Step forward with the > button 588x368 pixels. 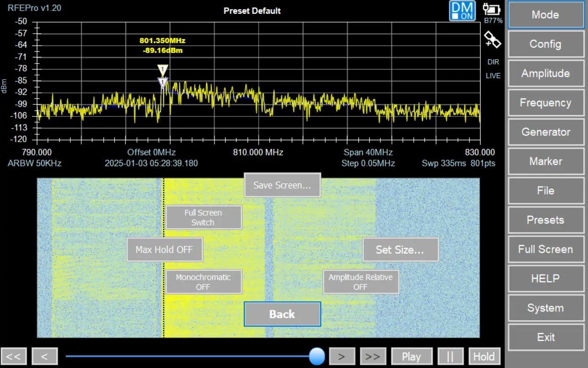pyautogui.click(x=342, y=356)
